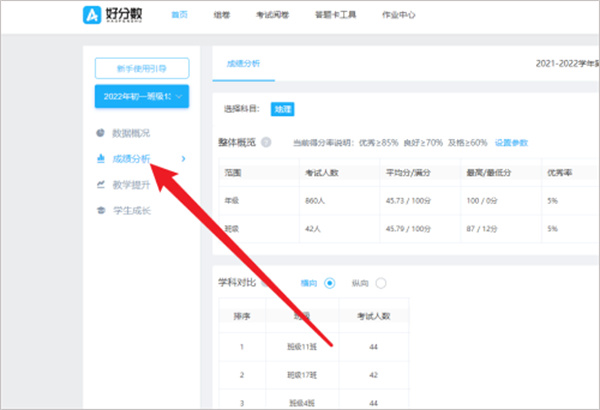The height and width of the screenshot is (410, 600).
Task: Click 44 in the 班级11班 row
Action: pos(373,347)
